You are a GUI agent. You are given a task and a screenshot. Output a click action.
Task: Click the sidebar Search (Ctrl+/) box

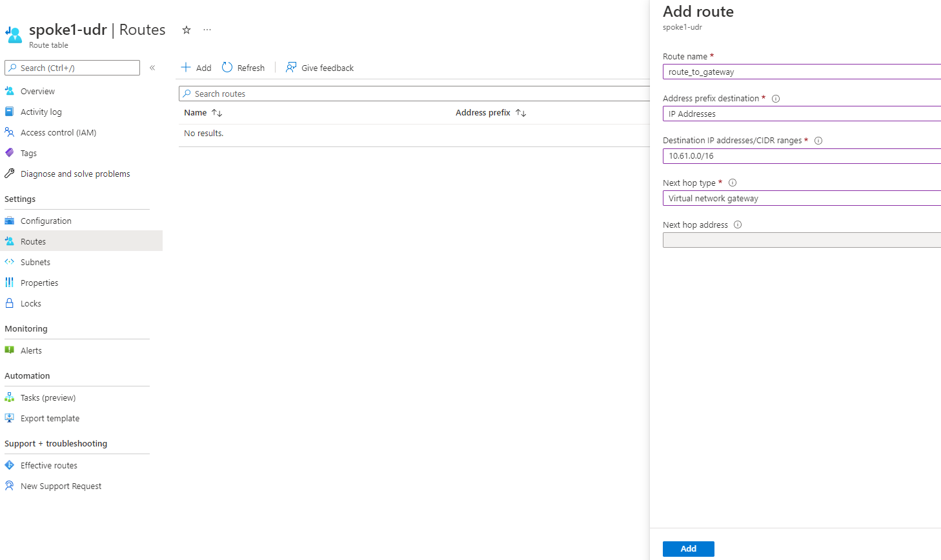(x=72, y=68)
